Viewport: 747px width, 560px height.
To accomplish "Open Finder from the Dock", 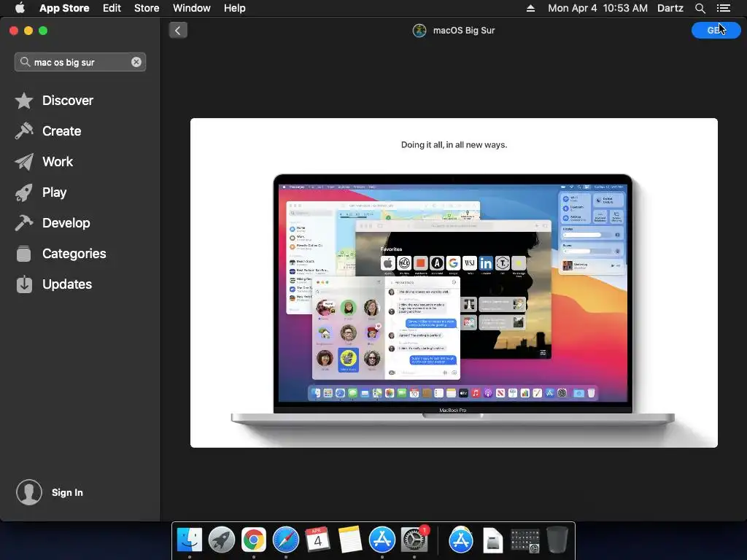I will point(190,540).
